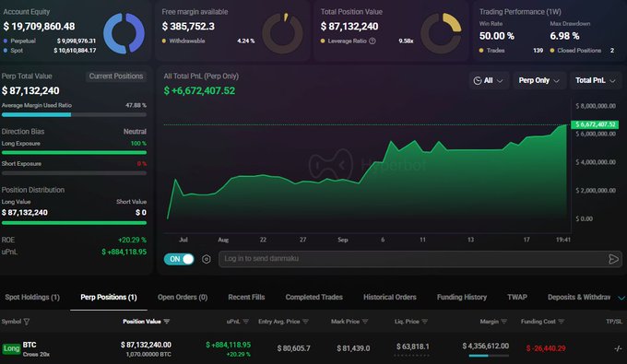Image resolution: width=627 pixels, height=364 pixels.
Task: Click the uPnL column sort icon
Action: point(246,322)
